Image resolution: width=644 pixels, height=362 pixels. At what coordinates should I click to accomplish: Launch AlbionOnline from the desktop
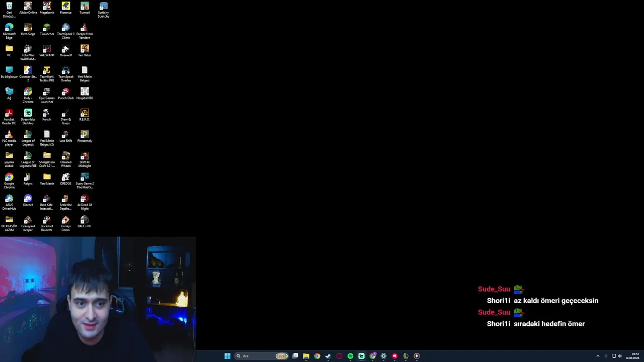click(28, 8)
